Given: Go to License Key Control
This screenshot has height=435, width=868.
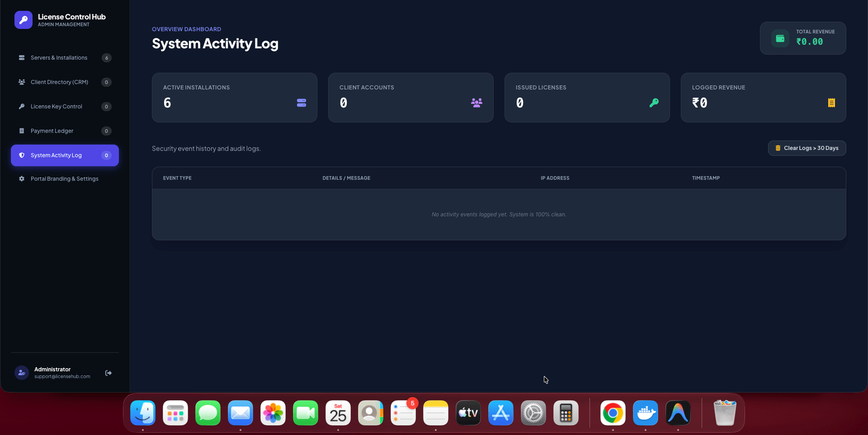Looking at the screenshot, I should point(65,107).
